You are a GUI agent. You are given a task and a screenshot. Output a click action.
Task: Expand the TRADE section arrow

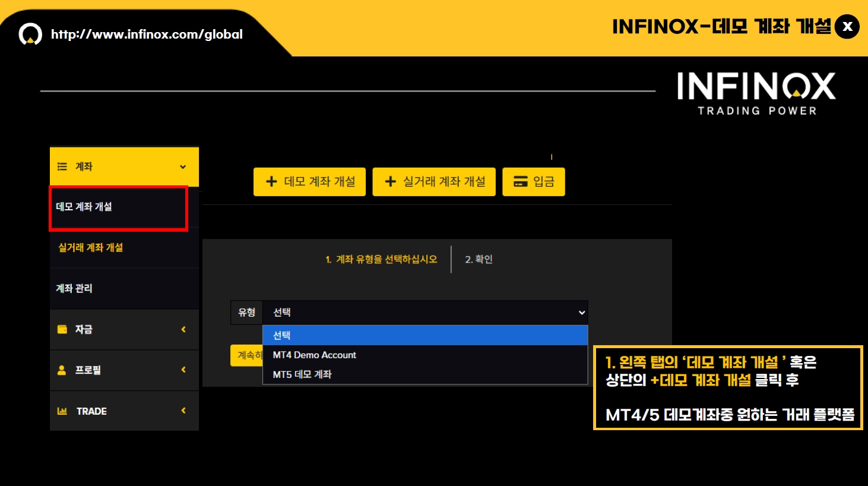point(183,411)
